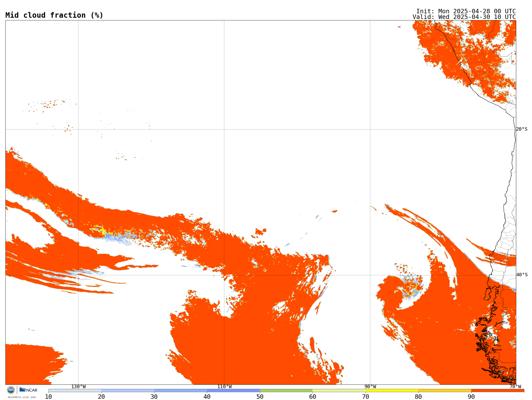Click the 'Init: Mon 2025-04-28 00 UTC' text

coord(466,11)
